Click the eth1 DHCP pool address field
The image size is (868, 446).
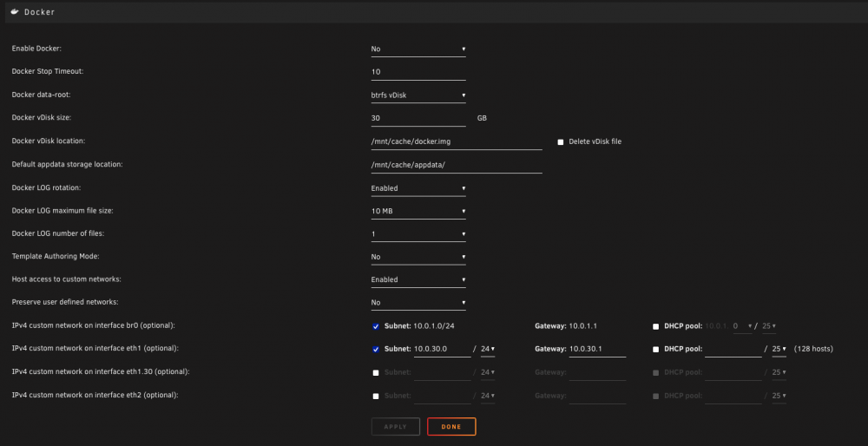[733, 349]
